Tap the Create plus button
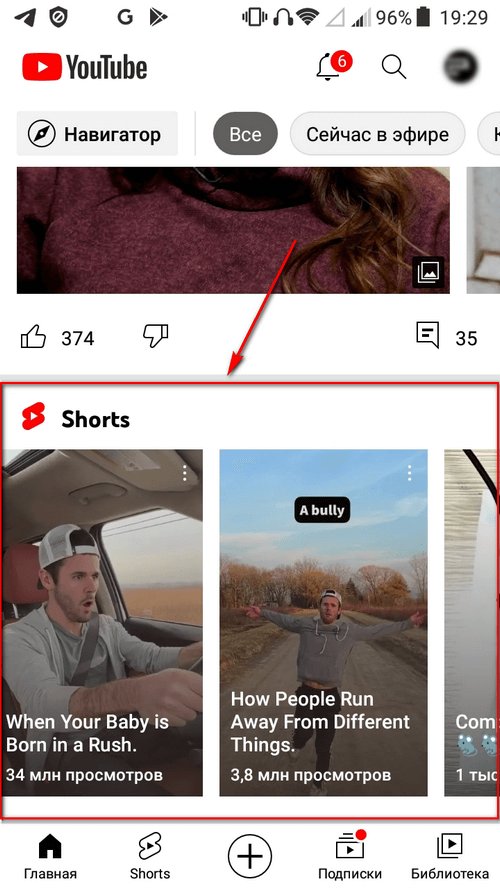The image size is (500, 889). (250, 856)
